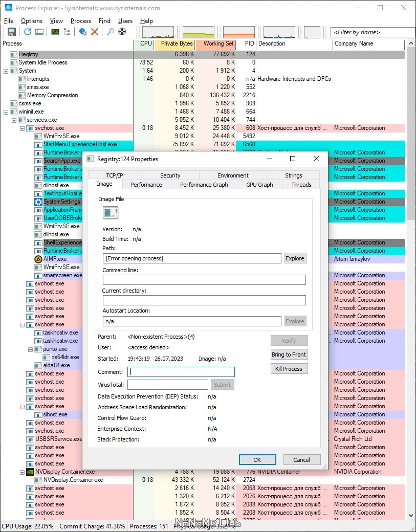Click the Save floppy disk toolbar icon
The height and width of the screenshot is (532, 416).
tap(12, 32)
